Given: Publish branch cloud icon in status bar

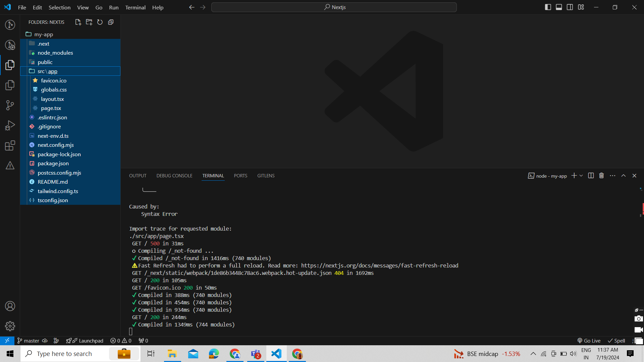Looking at the screenshot, I should 45,341.
